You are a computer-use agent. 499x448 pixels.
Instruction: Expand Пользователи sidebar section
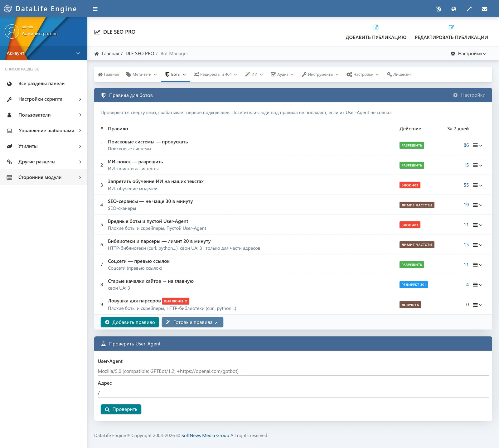pyautogui.click(x=44, y=115)
